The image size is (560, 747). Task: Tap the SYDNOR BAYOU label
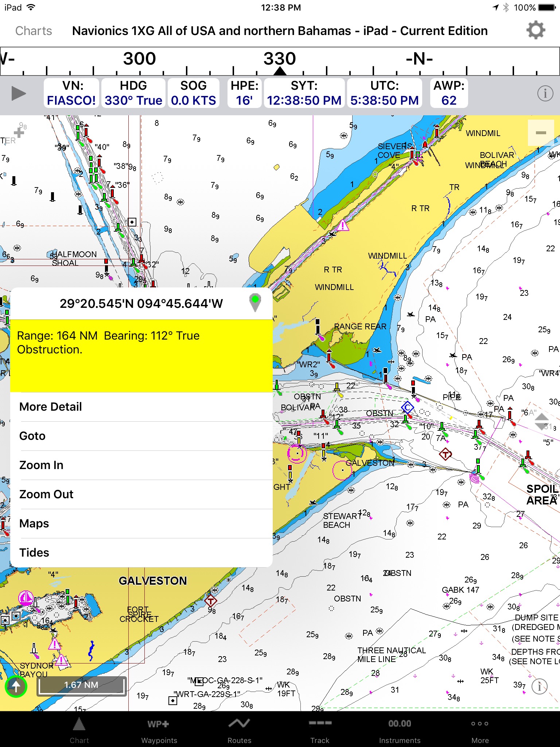coord(36,670)
